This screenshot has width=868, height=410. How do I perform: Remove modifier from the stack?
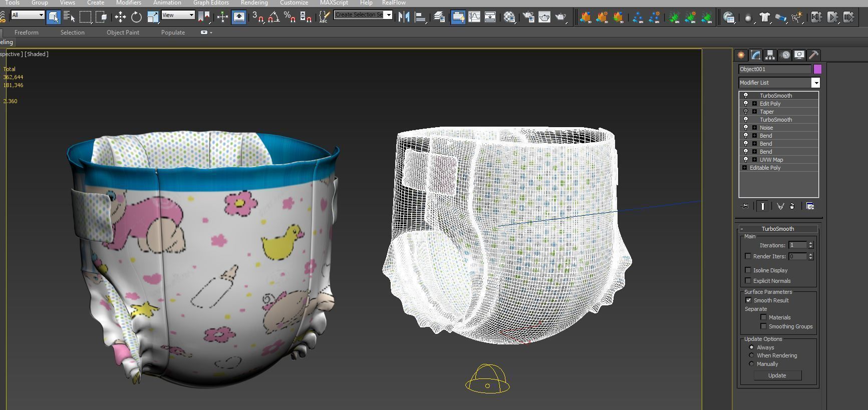point(792,206)
